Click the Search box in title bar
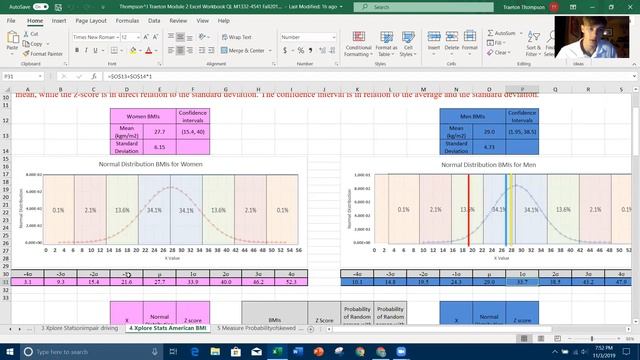Viewport: 640px width, 360px height. pos(423,7)
